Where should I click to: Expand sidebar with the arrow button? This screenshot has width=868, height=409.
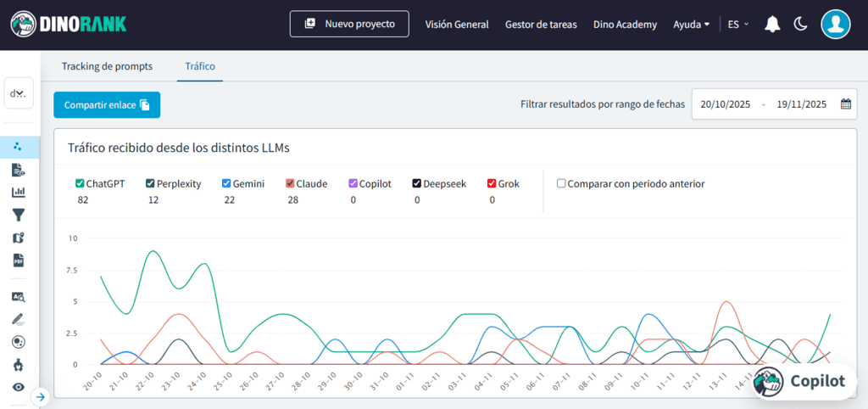click(41, 396)
